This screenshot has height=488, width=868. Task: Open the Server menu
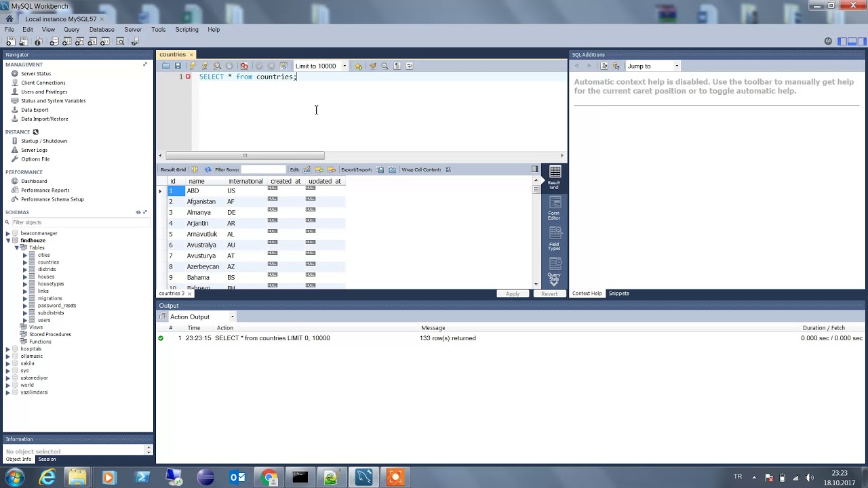click(x=133, y=30)
